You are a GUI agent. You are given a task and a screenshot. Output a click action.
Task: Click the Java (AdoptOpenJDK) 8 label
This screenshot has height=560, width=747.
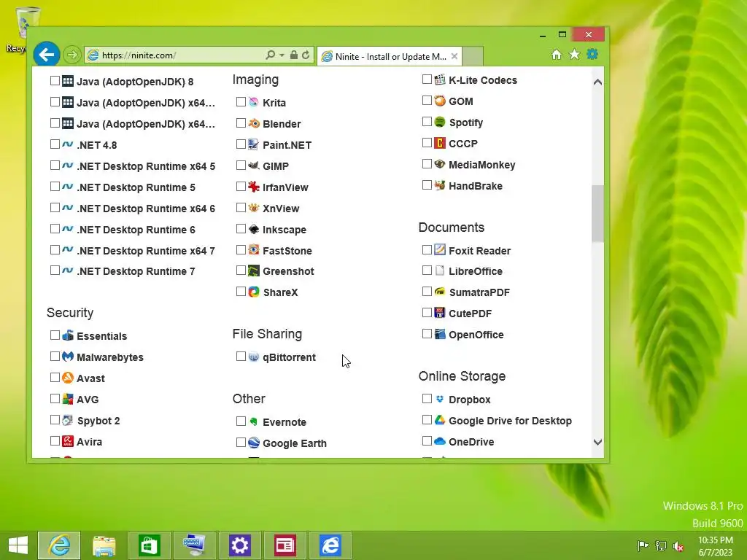(x=135, y=82)
